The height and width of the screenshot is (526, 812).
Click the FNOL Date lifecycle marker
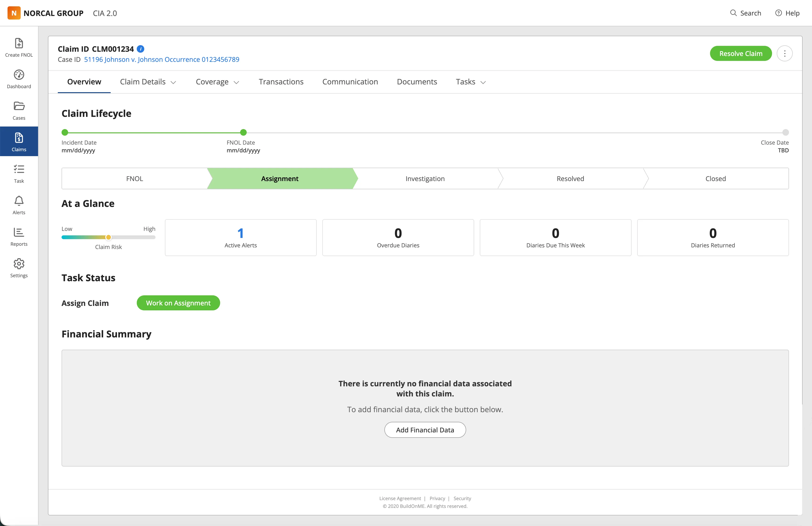pos(243,132)
